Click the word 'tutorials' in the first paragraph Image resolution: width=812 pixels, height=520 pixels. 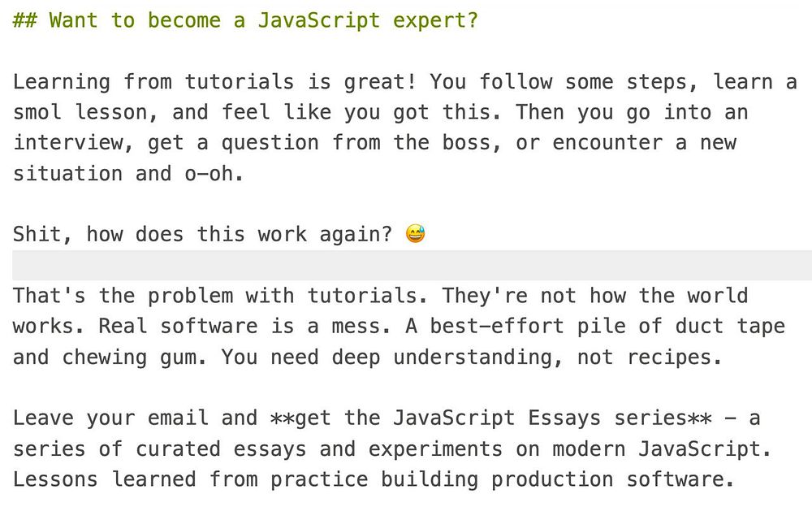click(240, 82)
